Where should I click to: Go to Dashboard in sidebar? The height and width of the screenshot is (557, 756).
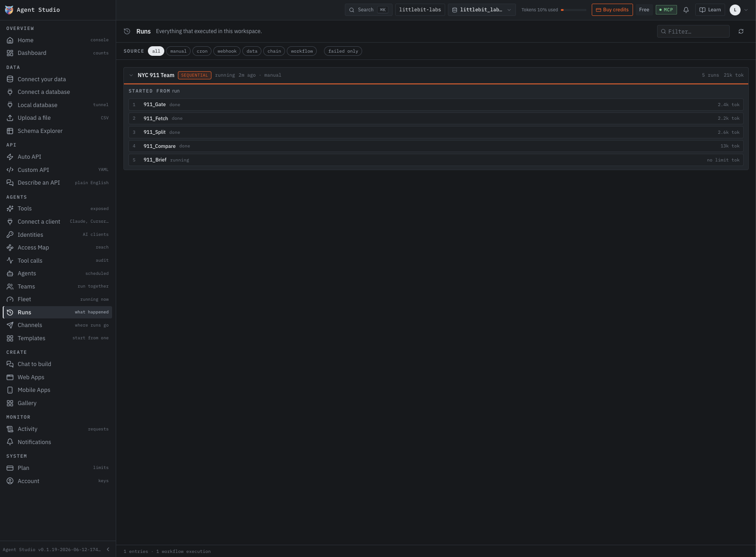pyautogui.click(x=58, y=53)
